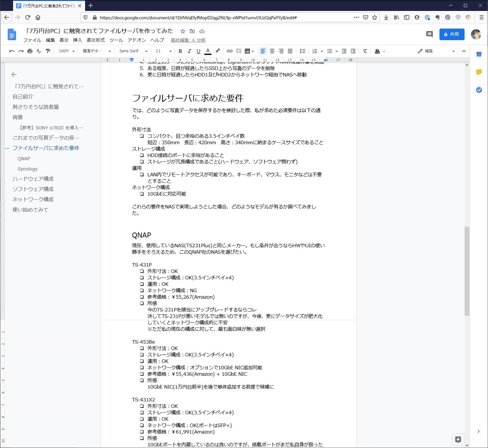Move document to a folder
This screenshot has width=488, height=448.
(192, 31)
